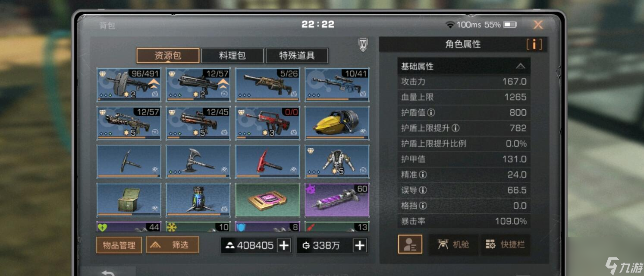Open the 筛选 filter menu

coord(173,245)
